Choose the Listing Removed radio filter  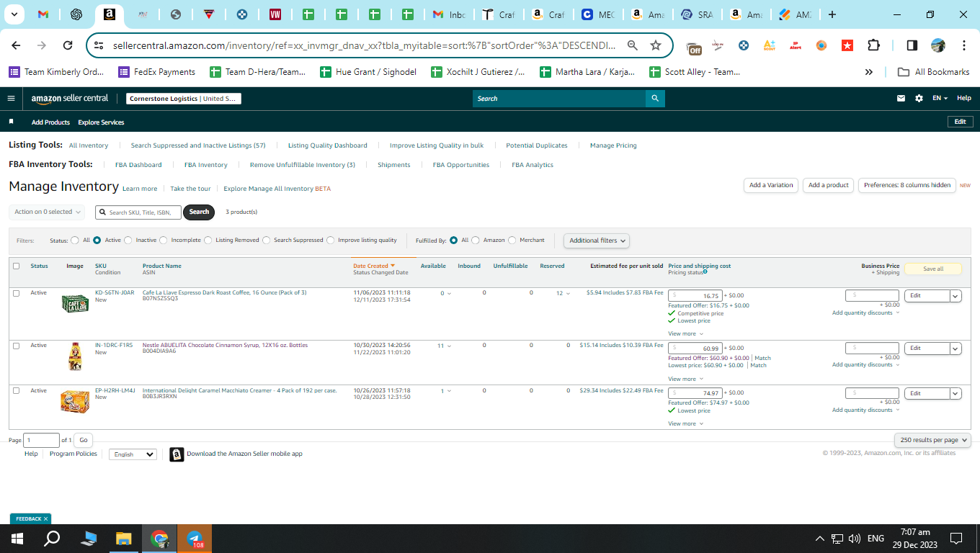click(x=208, y=240)
